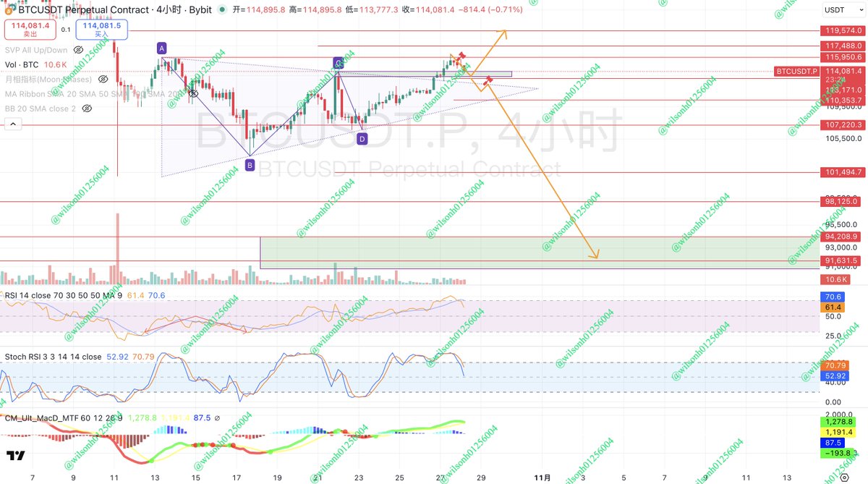Click the -193.8 MACD axis label
Screen dimensions: 868x484
835,453
